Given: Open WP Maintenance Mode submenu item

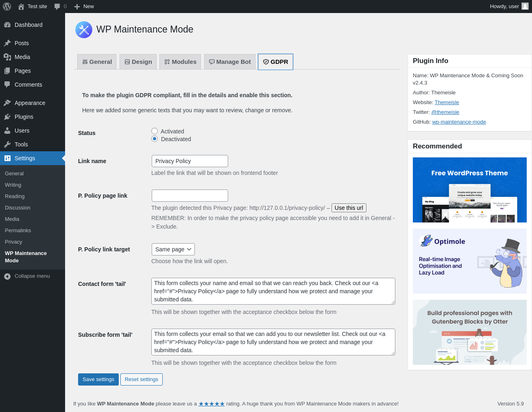Looking at the screenshot, I should tap(26, 257).
